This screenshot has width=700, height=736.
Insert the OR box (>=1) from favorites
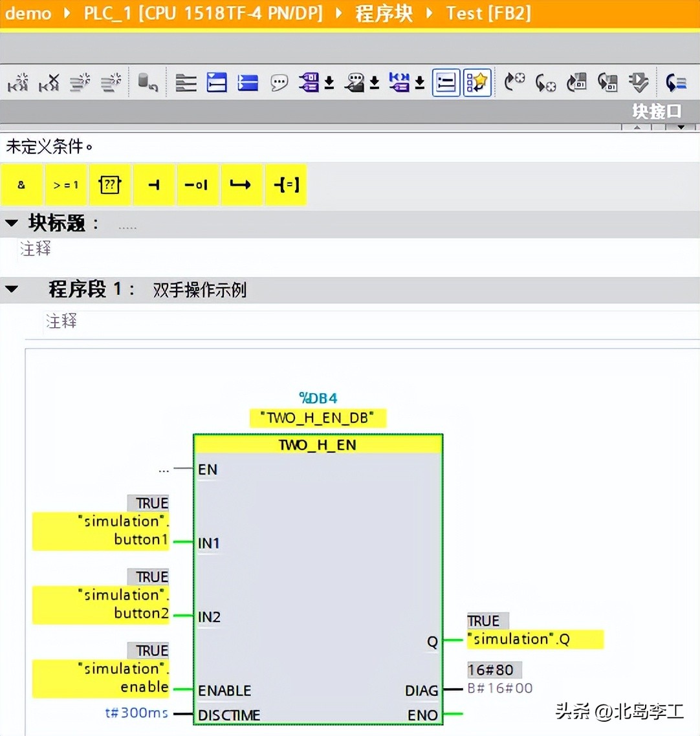66,184
